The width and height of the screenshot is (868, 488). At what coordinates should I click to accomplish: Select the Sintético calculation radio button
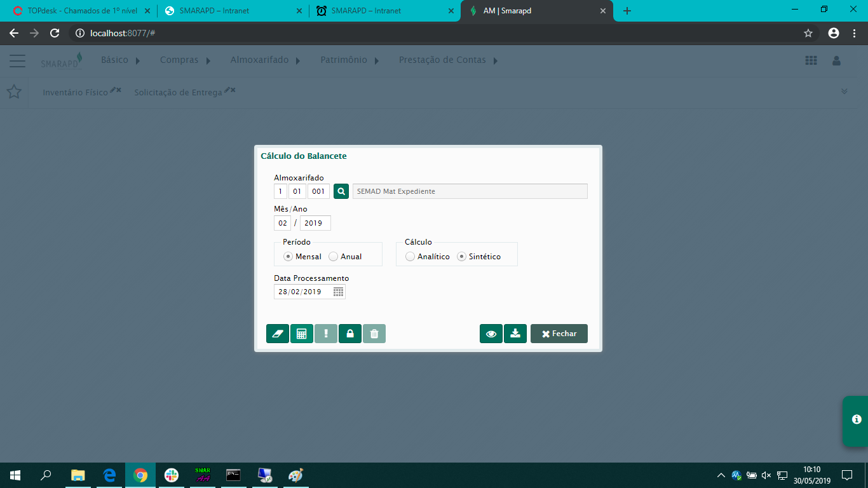462,257
